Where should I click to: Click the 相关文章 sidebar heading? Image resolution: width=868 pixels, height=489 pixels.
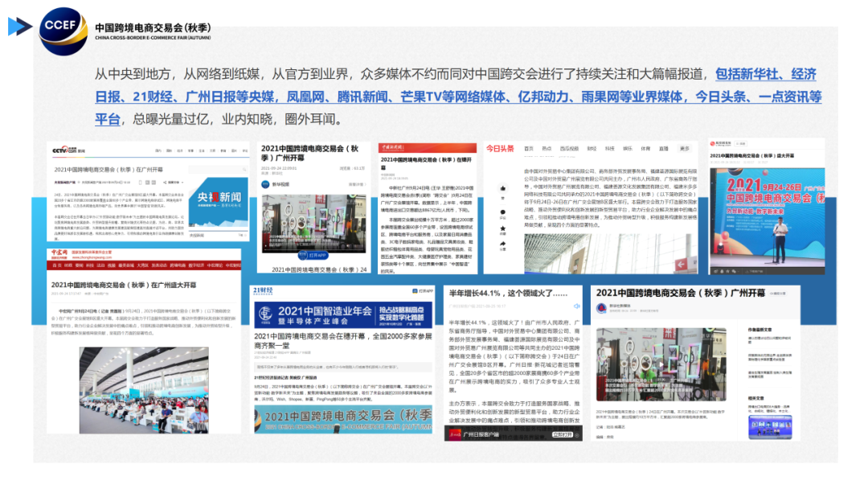tap(755, 398)
